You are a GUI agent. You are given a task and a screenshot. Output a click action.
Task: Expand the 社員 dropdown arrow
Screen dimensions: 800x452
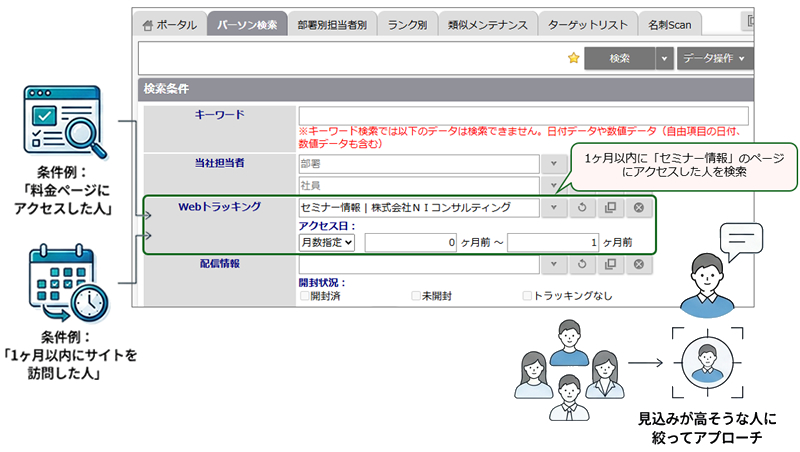pos(554,185)
